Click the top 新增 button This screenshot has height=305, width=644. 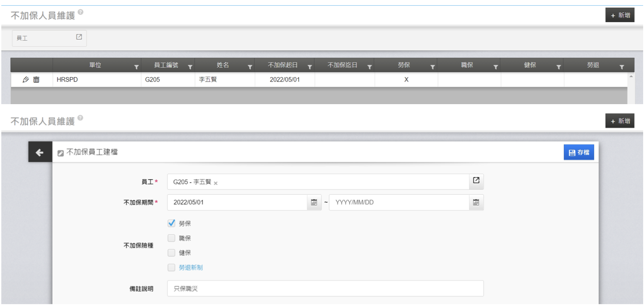click(x=620, y=15)
